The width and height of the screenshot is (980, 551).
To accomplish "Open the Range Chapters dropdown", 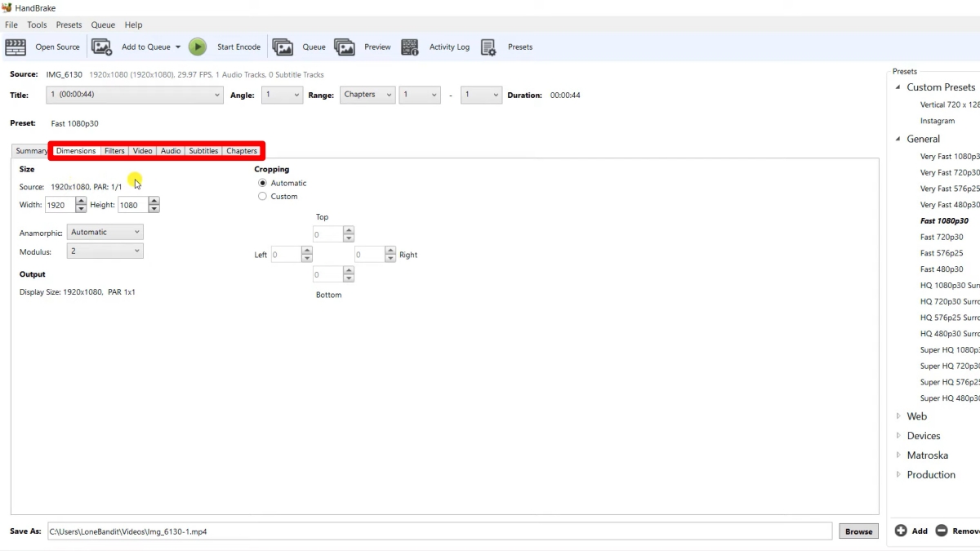I will (x=367, y=95).
